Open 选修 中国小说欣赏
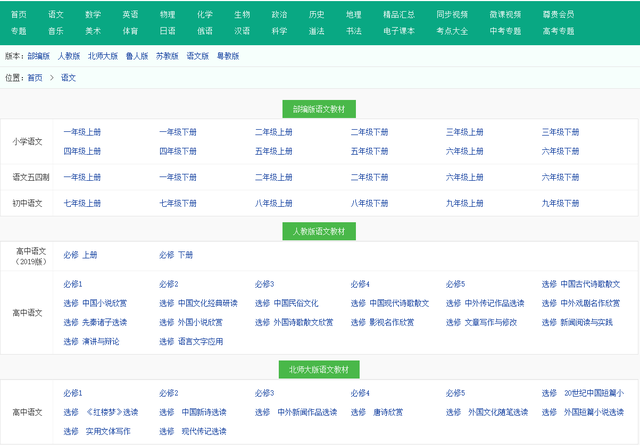The image size is (640, 445). point(95,303)
